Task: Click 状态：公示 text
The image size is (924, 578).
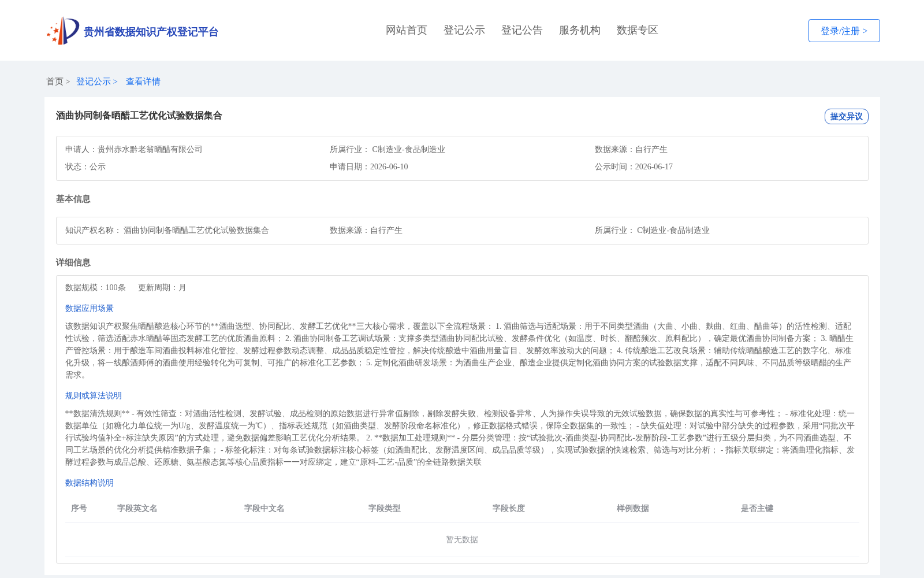Action: coord(85,166)
